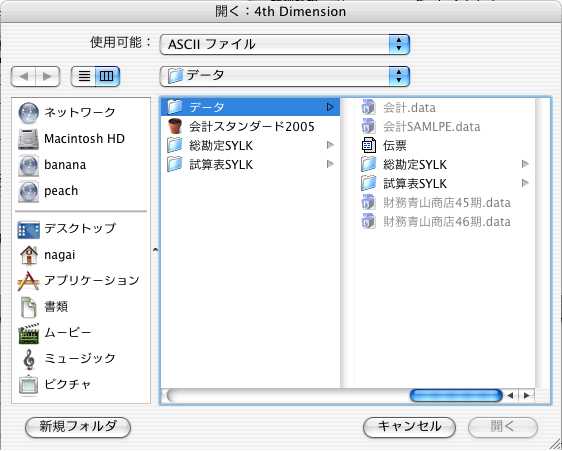
Task: Click the horizontal scrollbar thumb
Action: pyautogui.click(x=456, y=395)
